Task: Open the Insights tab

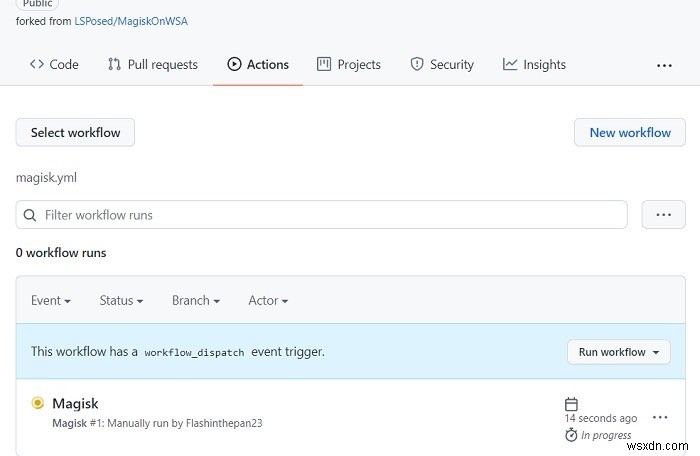Action: pos(534,65)
